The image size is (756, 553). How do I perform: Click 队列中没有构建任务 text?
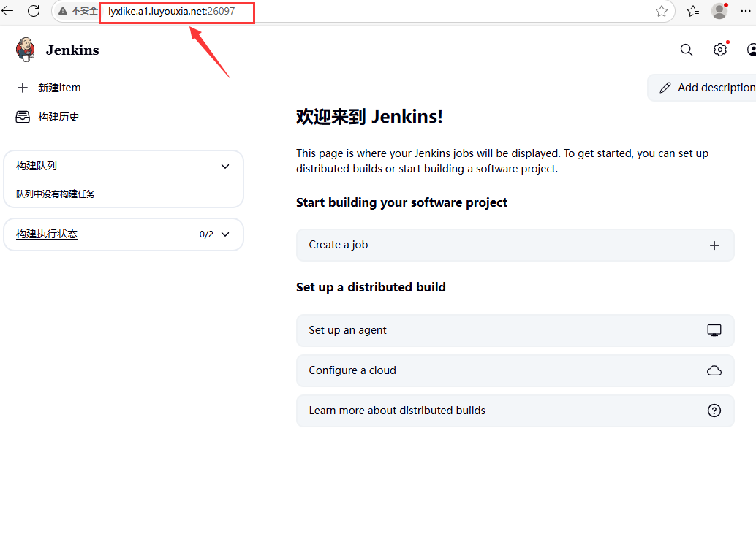(56, 194)
